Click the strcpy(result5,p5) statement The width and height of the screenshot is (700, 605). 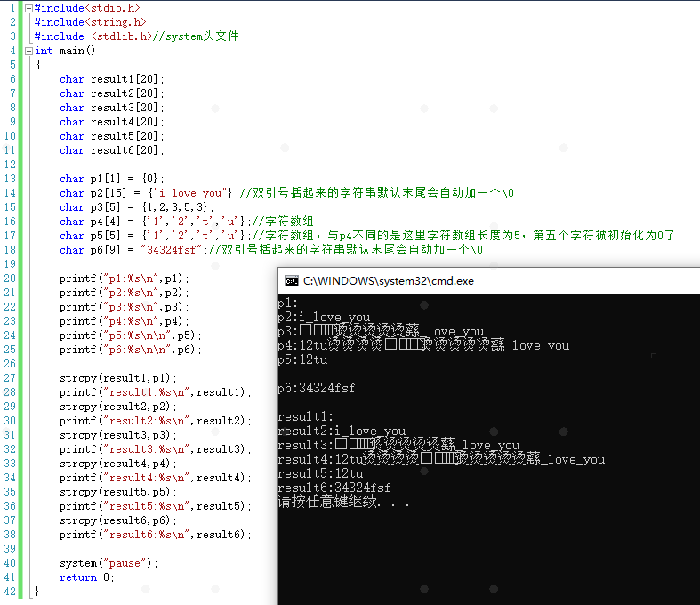click(118, 493)
